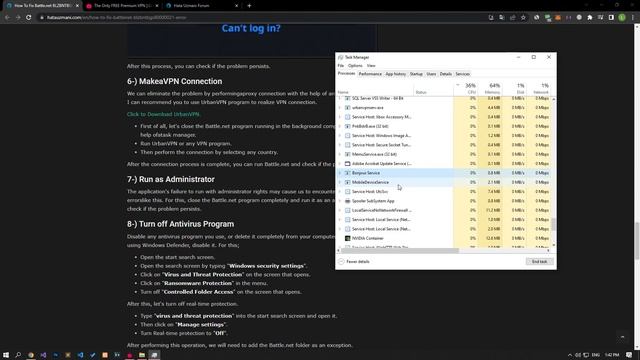Expand Service Host: Xbox Accessory row
The image size is (640, 360).
coord(340,117)
